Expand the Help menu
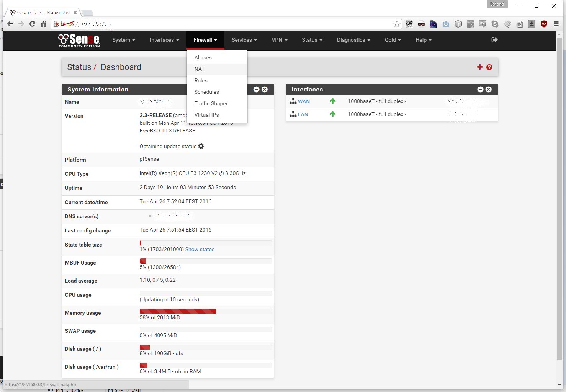 (x=424, y=40)
